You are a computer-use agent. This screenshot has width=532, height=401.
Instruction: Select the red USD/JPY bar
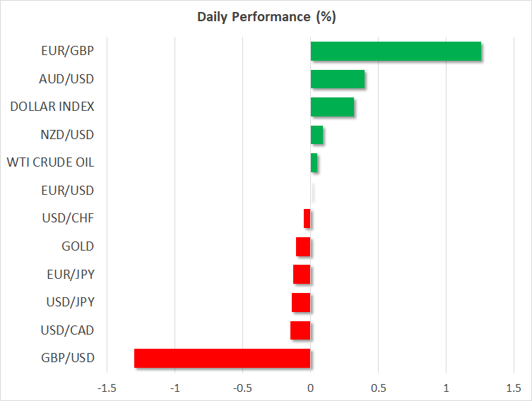click(301, 303)
